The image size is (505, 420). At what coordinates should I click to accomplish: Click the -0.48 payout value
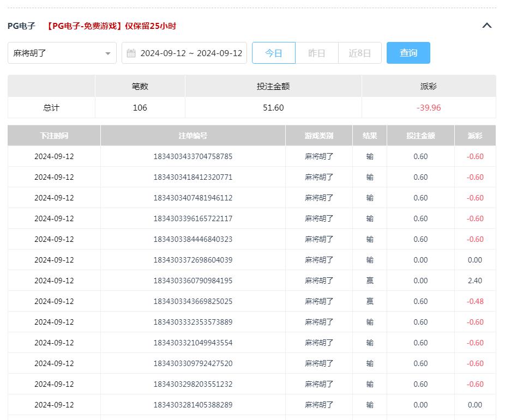(x=475, y=301)
